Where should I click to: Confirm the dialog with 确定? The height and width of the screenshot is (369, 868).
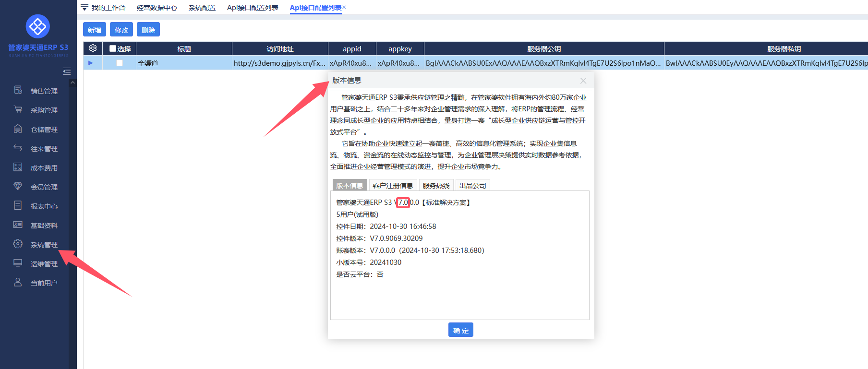pyautogui.click(x=461, y=330)
